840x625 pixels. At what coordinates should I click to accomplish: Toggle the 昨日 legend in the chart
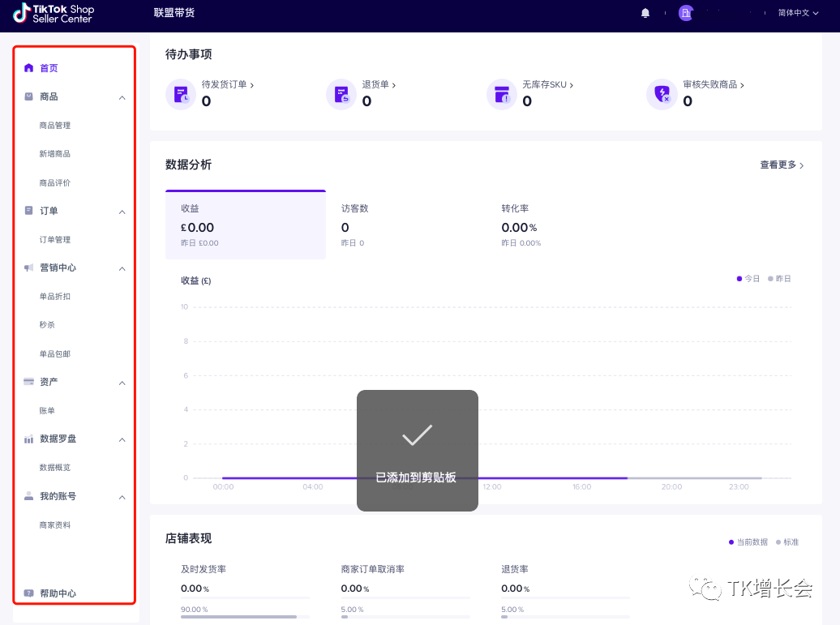point(779,278)
